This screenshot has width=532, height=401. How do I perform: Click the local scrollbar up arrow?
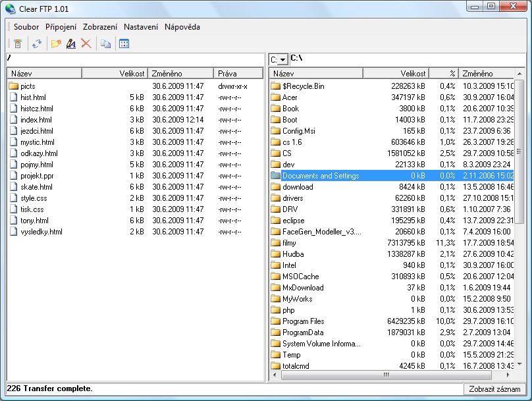[519, 74]
